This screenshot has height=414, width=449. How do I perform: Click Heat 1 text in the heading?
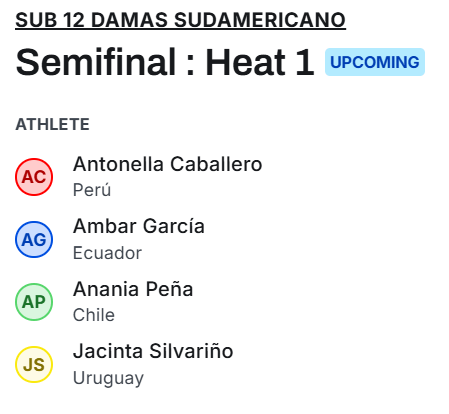tap(260, 62)
